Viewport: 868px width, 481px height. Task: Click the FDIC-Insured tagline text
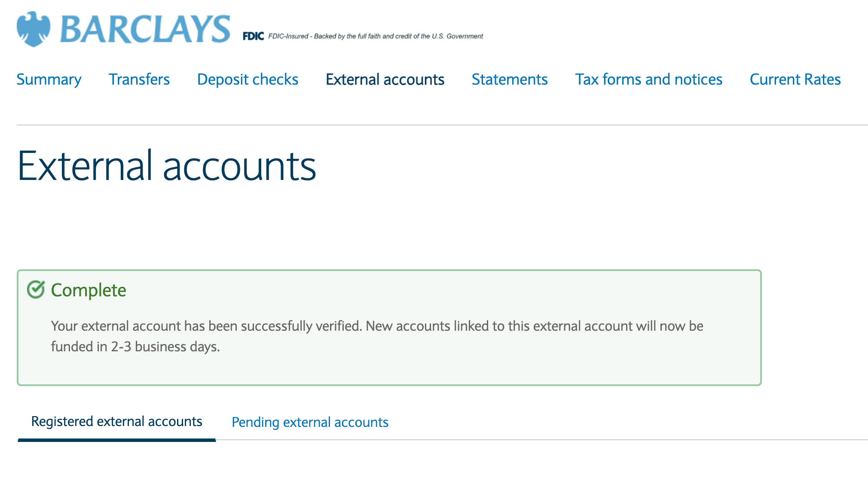click(376, 36)
